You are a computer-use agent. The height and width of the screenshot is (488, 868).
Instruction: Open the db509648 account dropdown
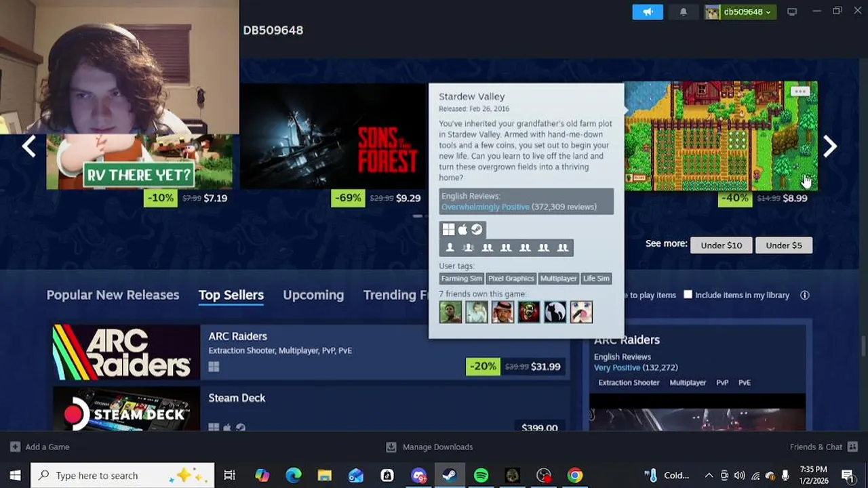tap(741, 12)
